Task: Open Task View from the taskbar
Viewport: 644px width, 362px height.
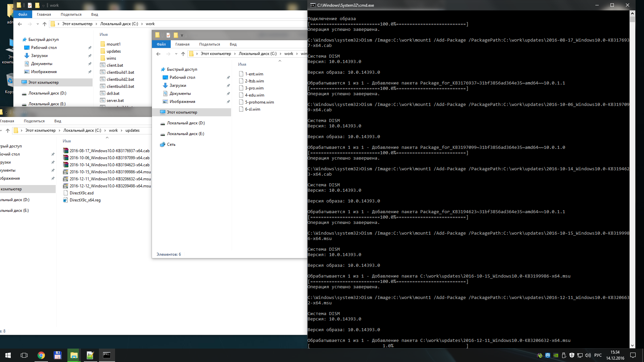Action: click(24, 355)
